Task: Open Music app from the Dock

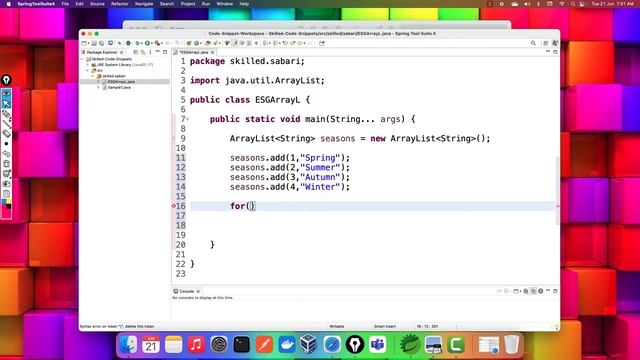Action: click(x=196, y=344)
